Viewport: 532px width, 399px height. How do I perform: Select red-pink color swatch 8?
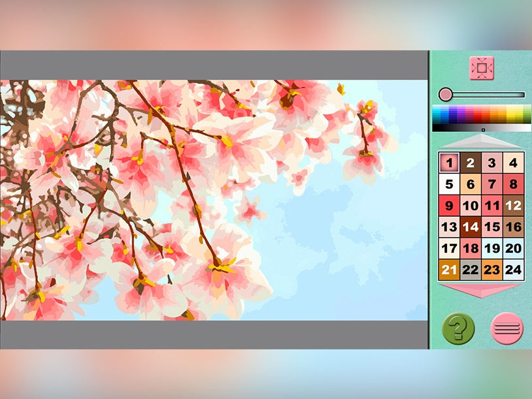513,184
